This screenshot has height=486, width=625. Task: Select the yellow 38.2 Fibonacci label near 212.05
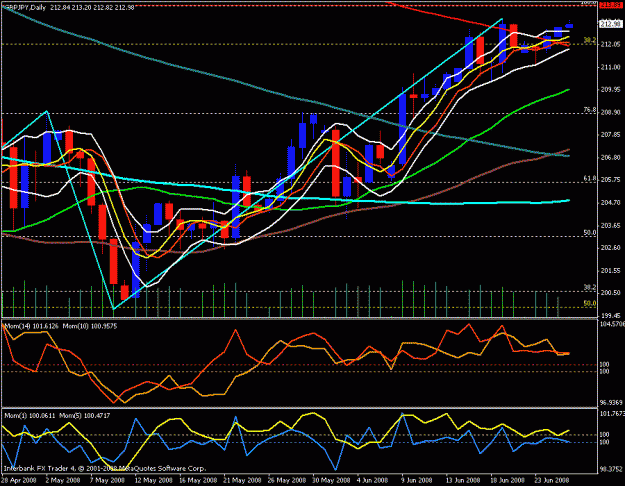pyautogui.click(x=590, y=40)
